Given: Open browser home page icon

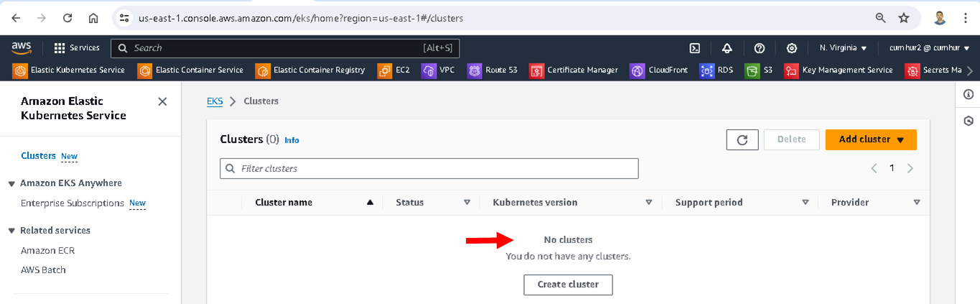Looking at the screenshot, I should pyautogui.click(x=93, y=17).
